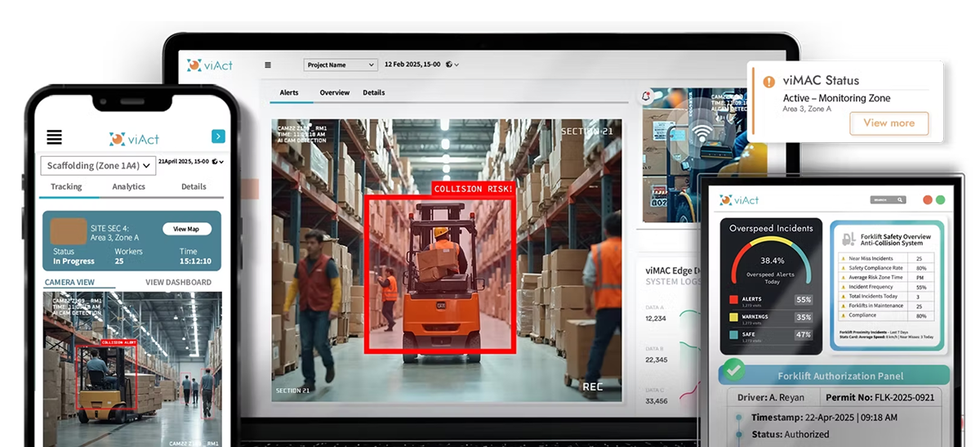Click the green checkmark on the Authorization Panel
Viewport: 980px width, 447px height.
734,369
